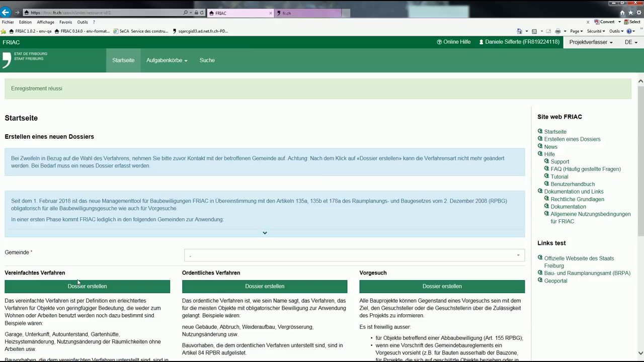Image resolution: width=644 pixels, height=362 pixels.
Task: Open the Benutzerhandbuch link
Action: click(x=573, y=184)
